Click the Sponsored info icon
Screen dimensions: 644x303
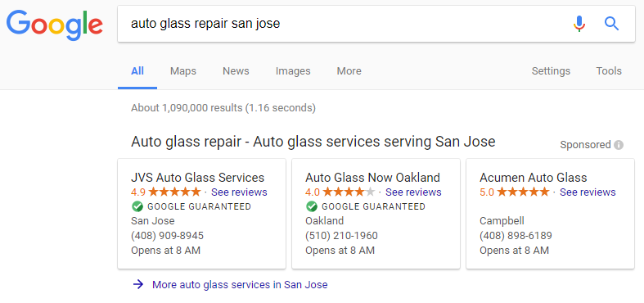tap(619, 145)
